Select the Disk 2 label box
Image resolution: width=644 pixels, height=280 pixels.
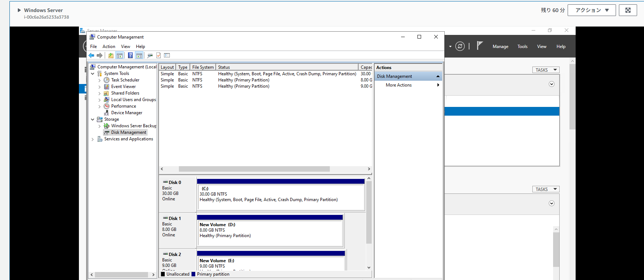tap(177, 260)
